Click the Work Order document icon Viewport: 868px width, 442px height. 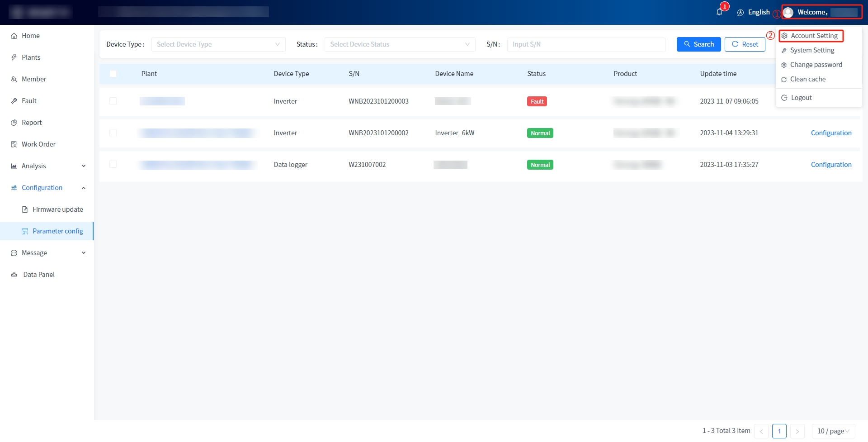(x=14, y=144)
